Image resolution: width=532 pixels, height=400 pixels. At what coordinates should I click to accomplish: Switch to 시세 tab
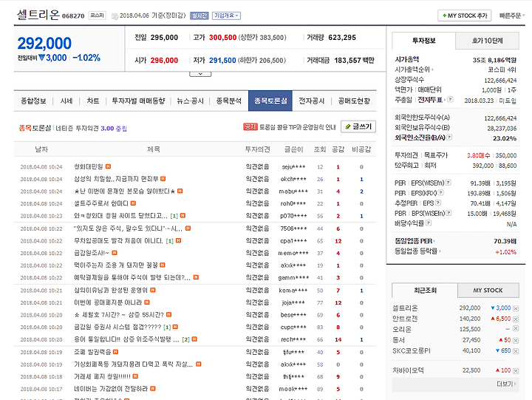66,101
